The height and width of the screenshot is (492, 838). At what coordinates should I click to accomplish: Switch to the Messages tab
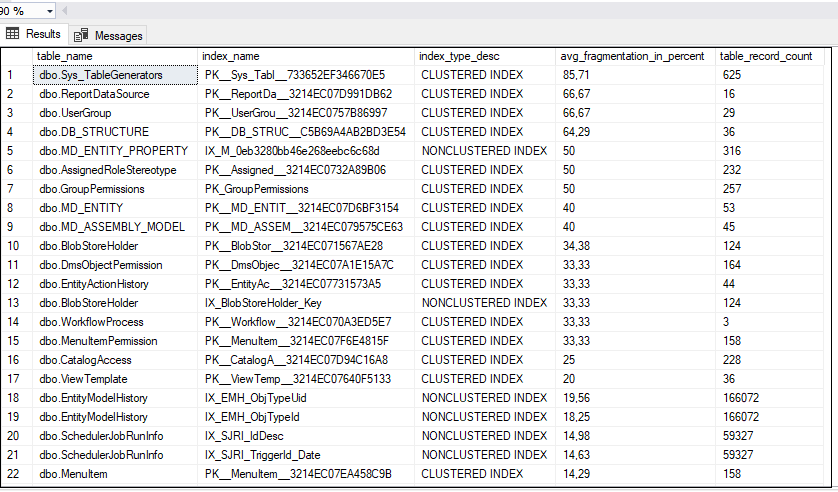[x=118, y=35]
